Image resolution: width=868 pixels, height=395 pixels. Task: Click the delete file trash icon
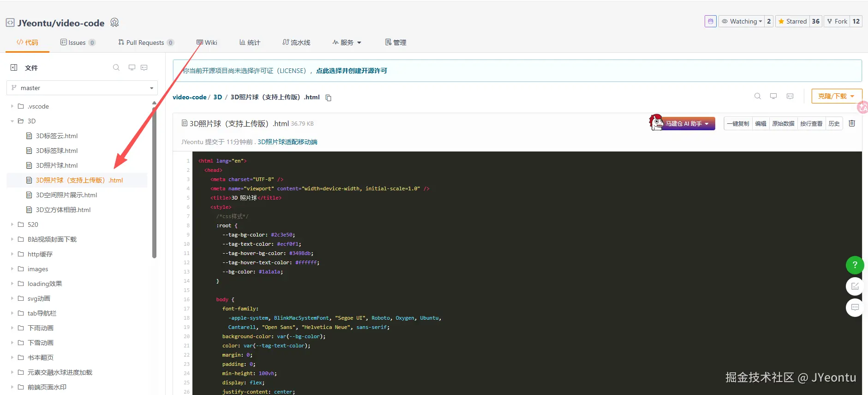coord(852,123)
